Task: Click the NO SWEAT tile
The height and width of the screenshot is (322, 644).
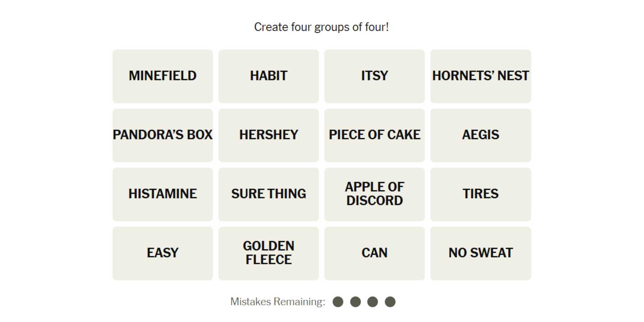Action: pyautogui.click(x=480, y=253)
